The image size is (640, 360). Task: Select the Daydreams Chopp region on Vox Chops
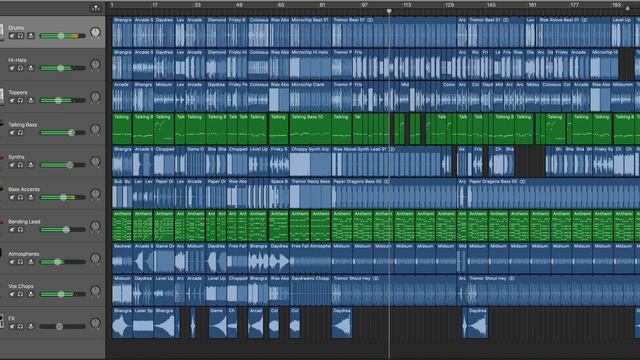310,290
